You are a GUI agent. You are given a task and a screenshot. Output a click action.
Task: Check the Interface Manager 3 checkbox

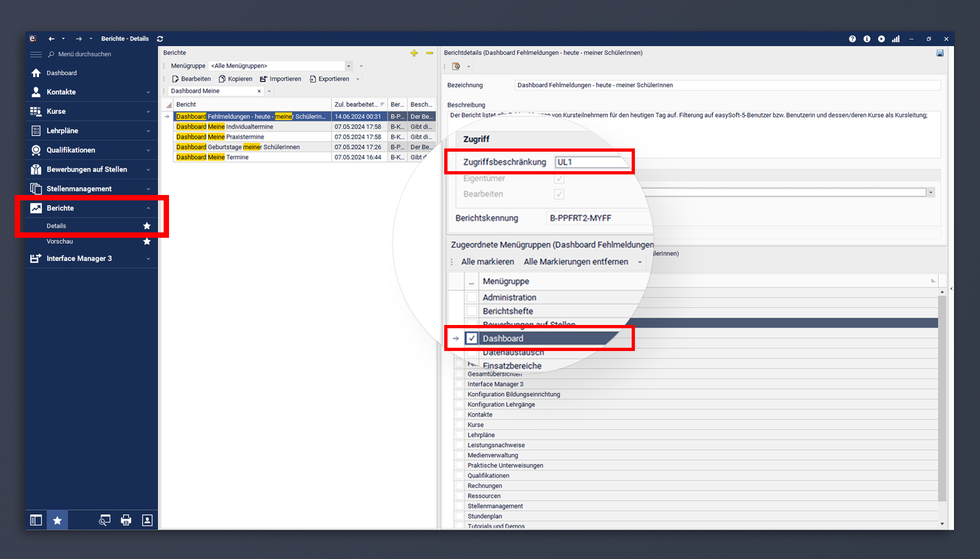click(x=460, y=385)
